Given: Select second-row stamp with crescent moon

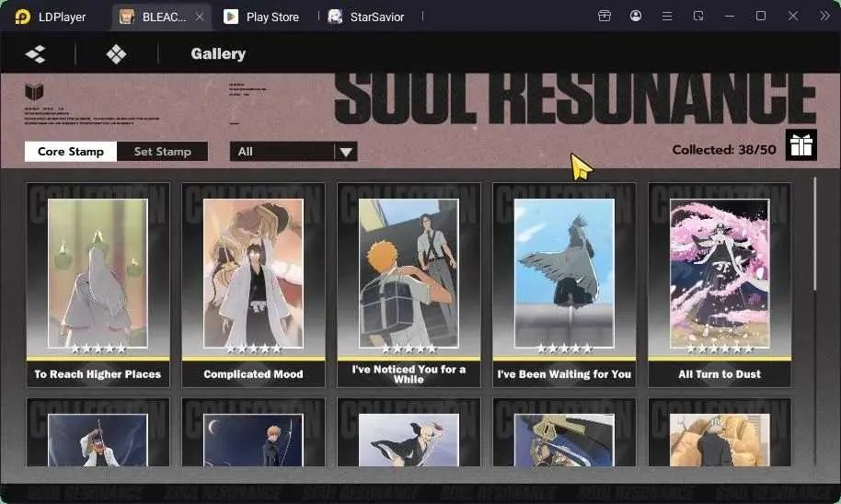Looking at the screenshot, I should 253,432.
